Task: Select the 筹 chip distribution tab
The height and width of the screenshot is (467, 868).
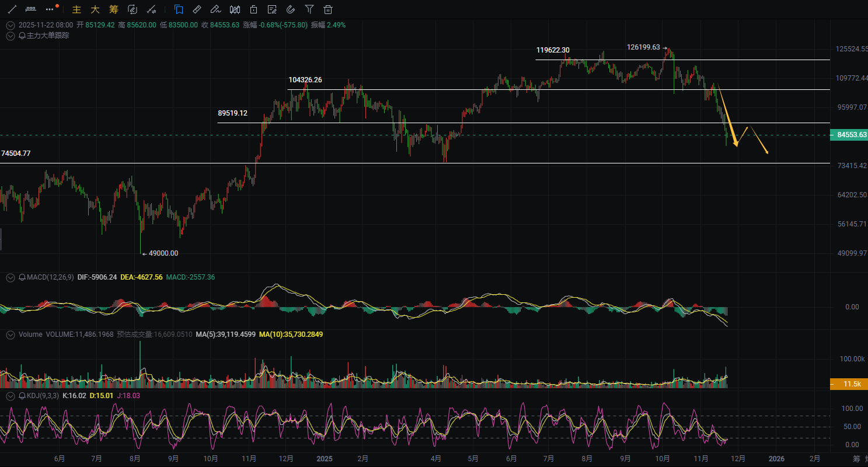Action: pyautogui.click(x=113, y=9)
